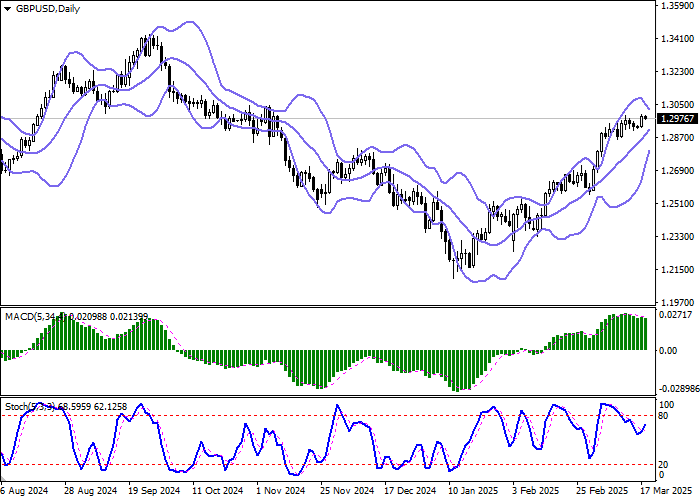
Task: Select Stochastic oversold level label 20
Action: [x=663, y=465]
